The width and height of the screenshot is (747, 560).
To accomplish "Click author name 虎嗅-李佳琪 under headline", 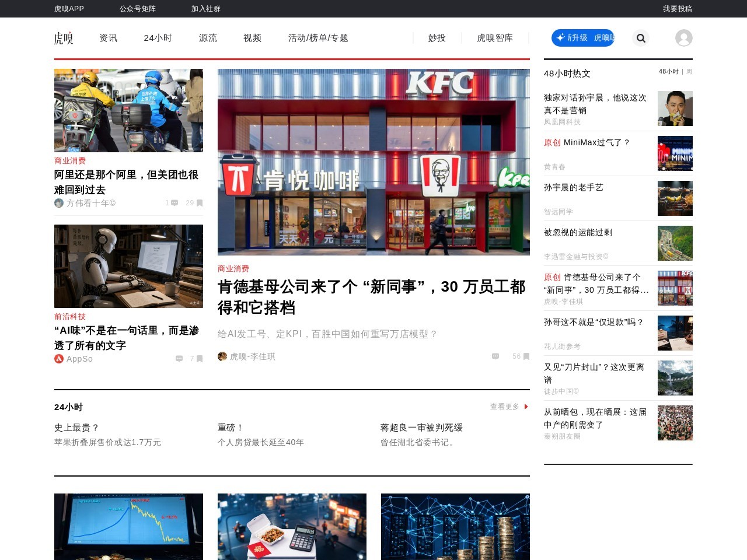I will click(253, 356).
